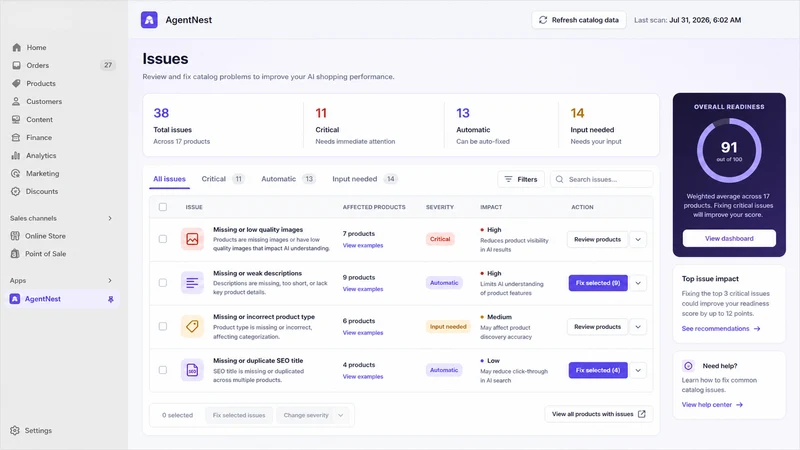Click the AgentNest logo in header
Image resolution: width=800 pixels, height=450 pixels.
[x=149, y=20]
